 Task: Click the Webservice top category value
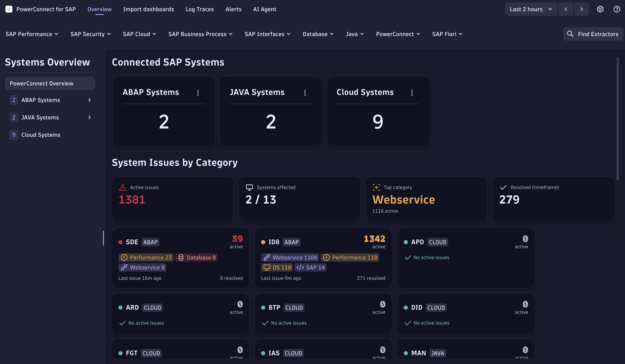[x=404, y=200]
